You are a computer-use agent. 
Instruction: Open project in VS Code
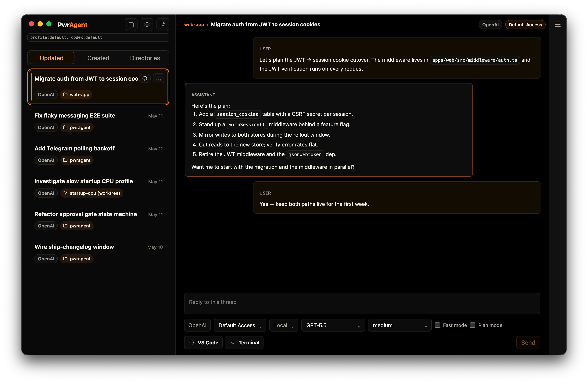203,343
